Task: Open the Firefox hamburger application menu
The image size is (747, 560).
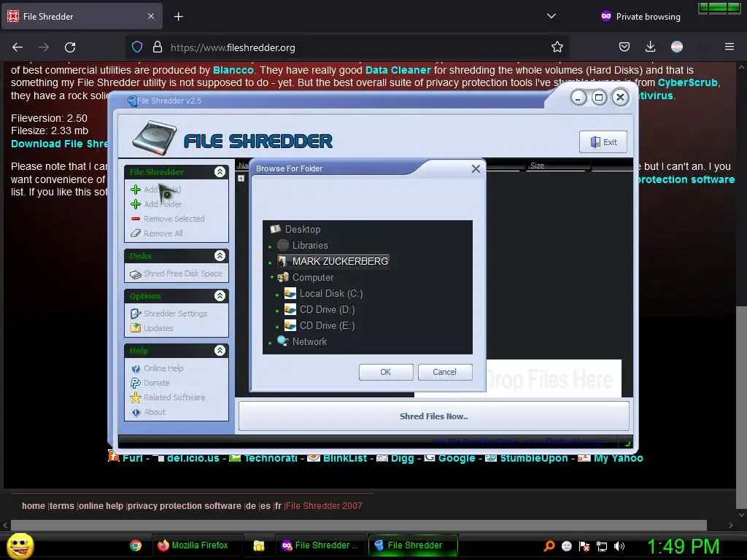Action: tap(729, 47)
